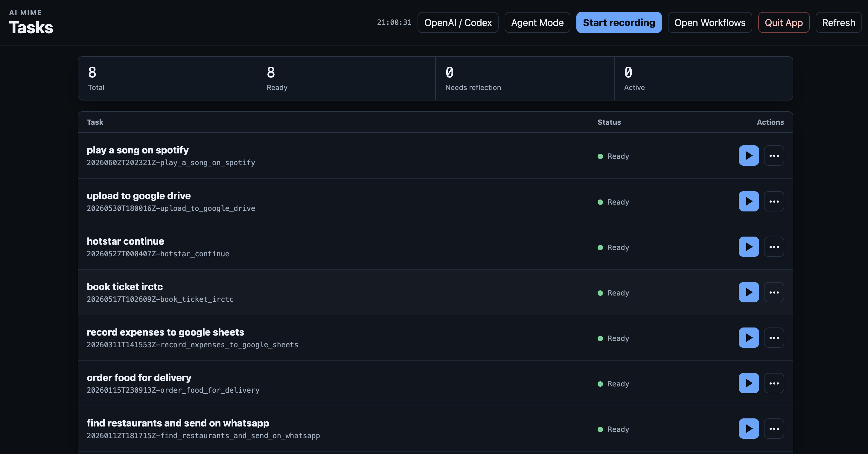868x454 pixels.
Task: Select the Ready stat card
Action: click(346, 78)
